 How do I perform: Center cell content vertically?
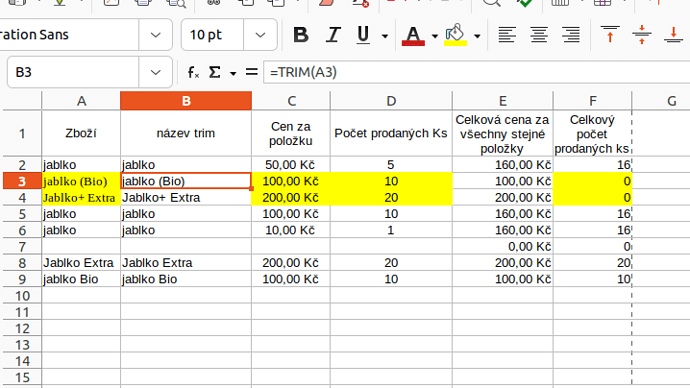[642, 35]
